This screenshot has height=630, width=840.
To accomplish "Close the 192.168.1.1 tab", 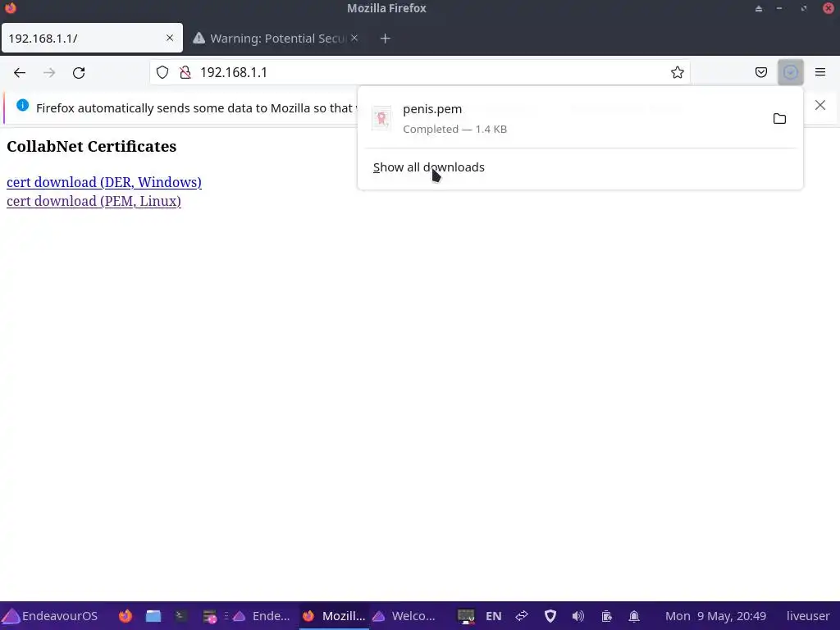I will pyautogui.click(x=170, y=38).
